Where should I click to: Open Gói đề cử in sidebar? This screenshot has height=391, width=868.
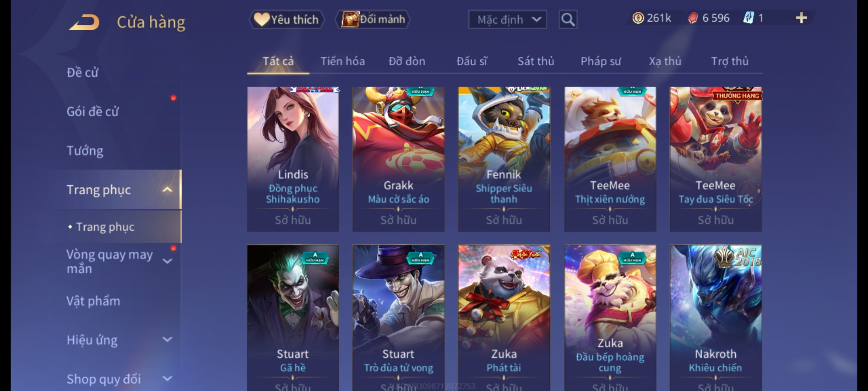pyautogui.click(x=93, y=112)
